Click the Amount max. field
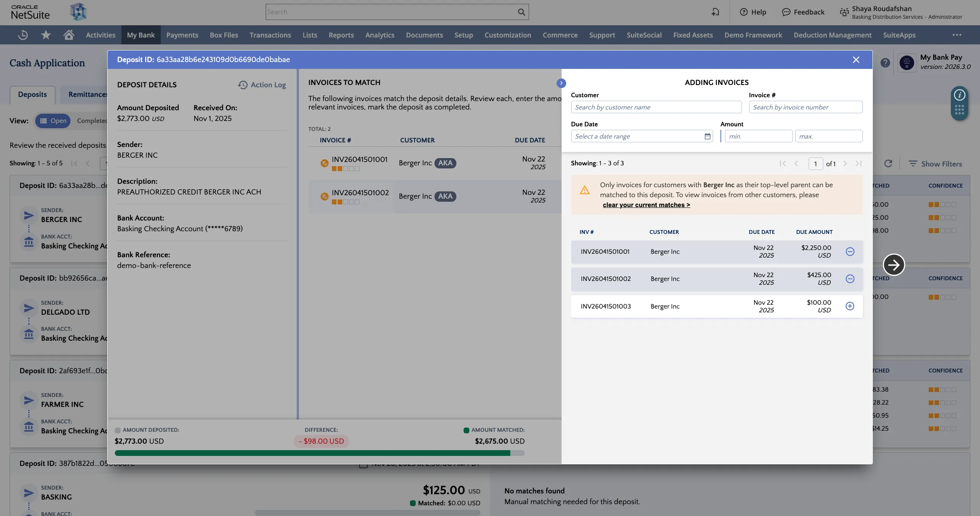 click(x=828, y=136)
